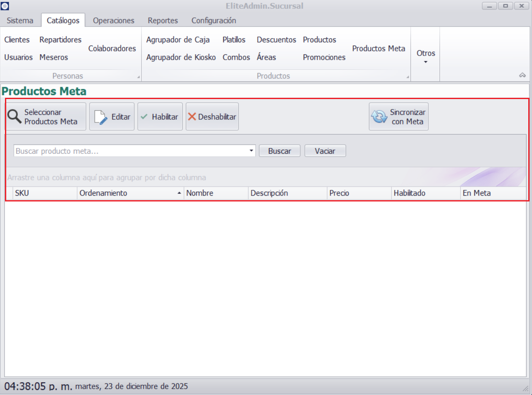Open the search box dropdown arrow

point(251,151)
